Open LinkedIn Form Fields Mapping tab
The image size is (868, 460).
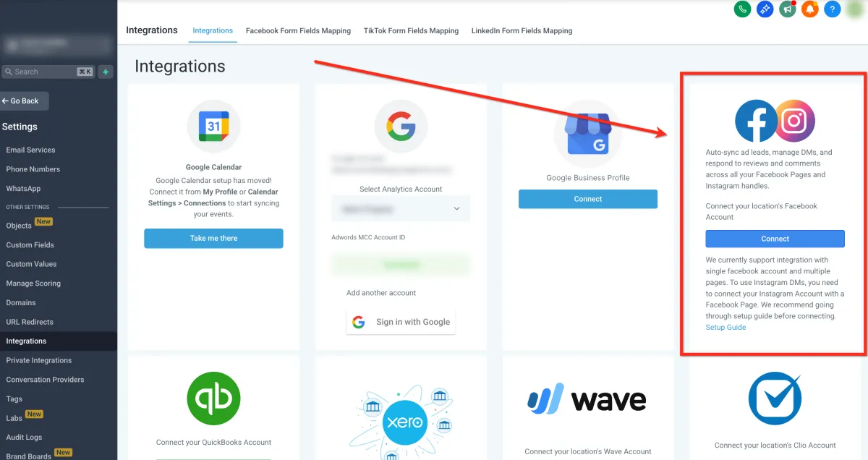click(x=522, y=30)
